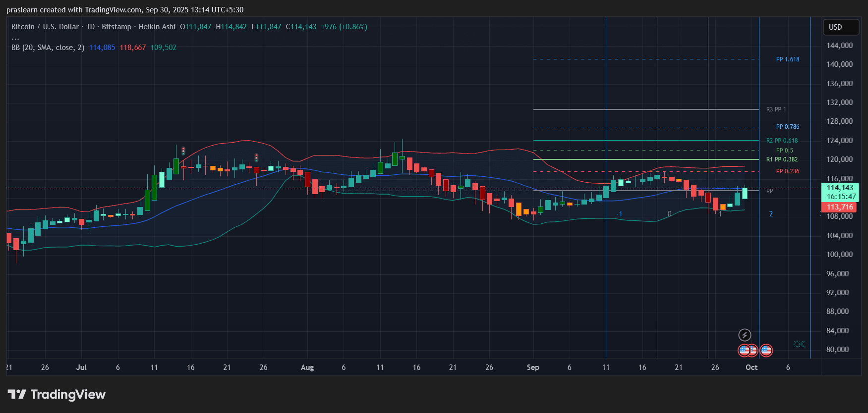Select the BB (20, SMA, close, 2) indicator legend
Viewport: 868px width, 413px height.
click(x=48, y=48)
